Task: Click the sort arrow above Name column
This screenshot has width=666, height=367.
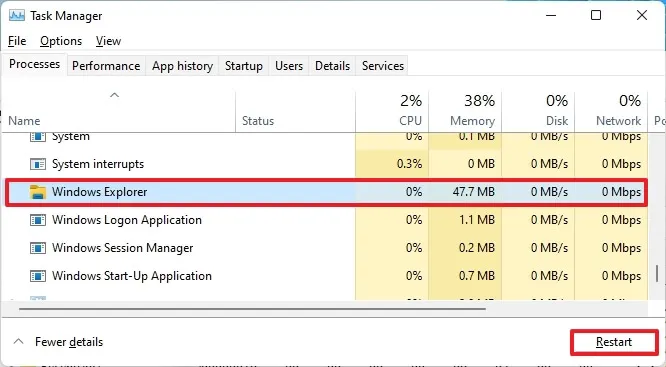Action: tap(114, 95)
